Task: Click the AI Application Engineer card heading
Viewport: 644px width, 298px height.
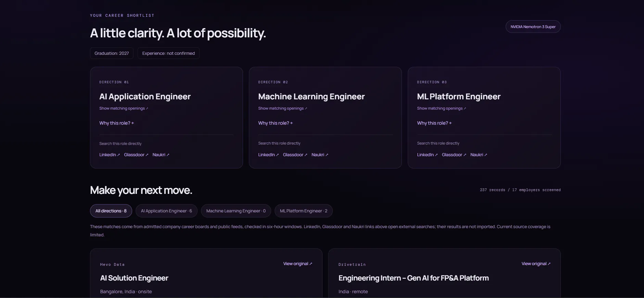Action: coord(145,97)
